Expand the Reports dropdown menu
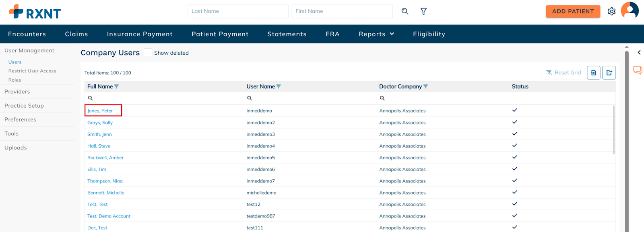Image resolution: width=644 pixels, height=232 pixels. tap(376, 34)
